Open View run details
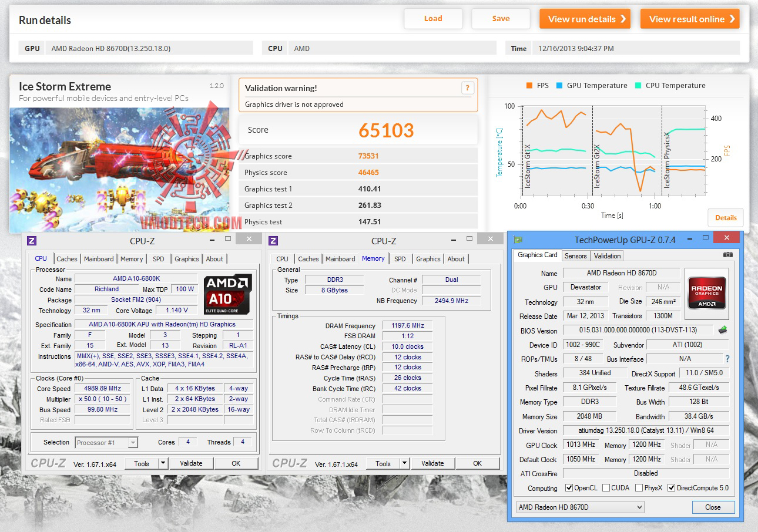This screenshot has width=758, height=532. 585,19
